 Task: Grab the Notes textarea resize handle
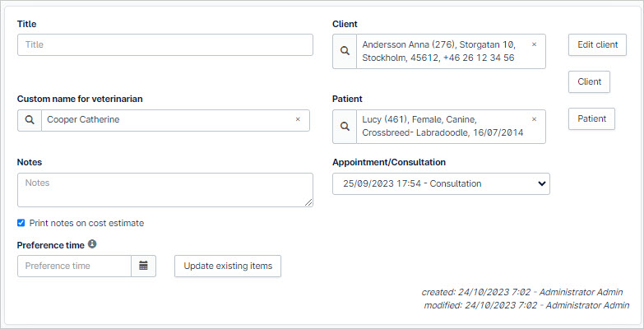coord(308,202)
